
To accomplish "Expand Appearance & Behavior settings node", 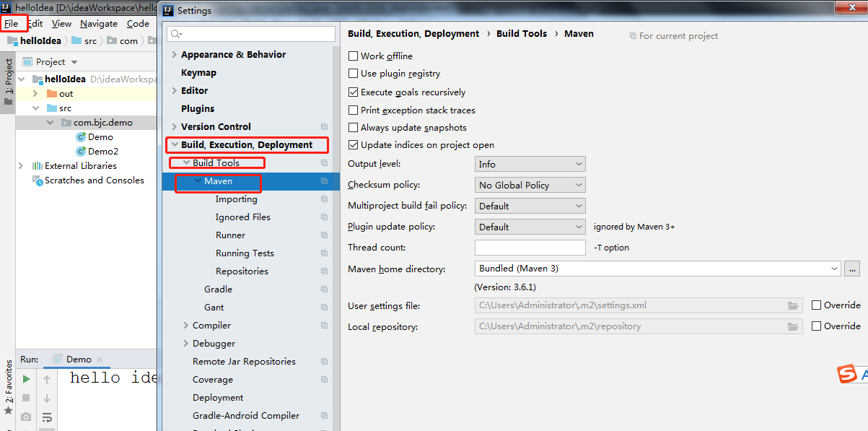I will pos(174,55).
